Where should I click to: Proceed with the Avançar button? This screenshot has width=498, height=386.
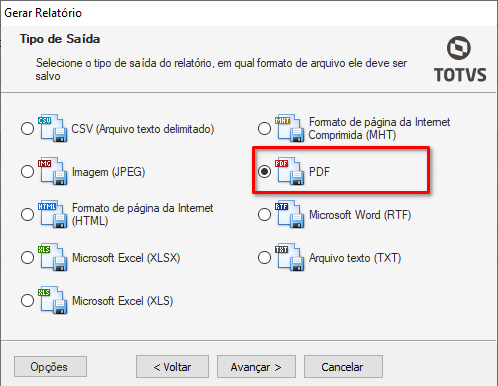pyautogui.click(x=256, y=367)
